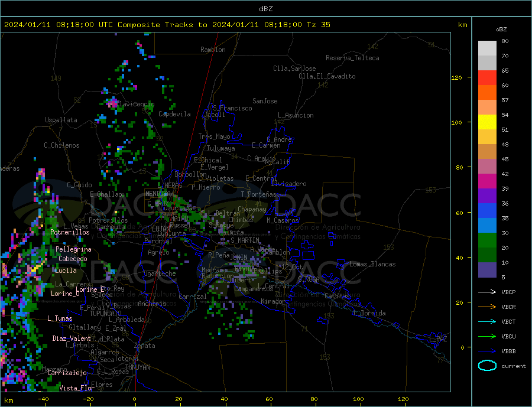Click the green VBCU arrow in legend
Viewport: 532px width, 407px height.
click(x=487, y=337)
